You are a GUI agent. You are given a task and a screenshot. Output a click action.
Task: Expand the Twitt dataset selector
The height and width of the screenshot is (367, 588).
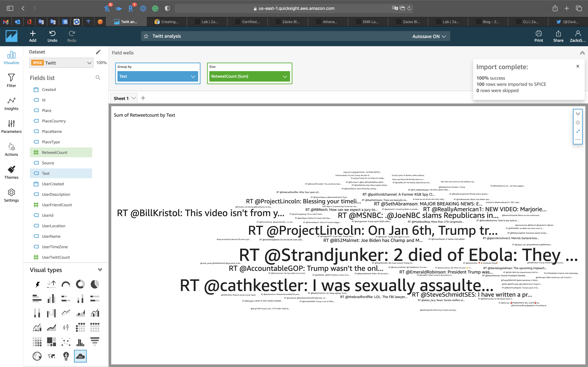pos(89,63)
